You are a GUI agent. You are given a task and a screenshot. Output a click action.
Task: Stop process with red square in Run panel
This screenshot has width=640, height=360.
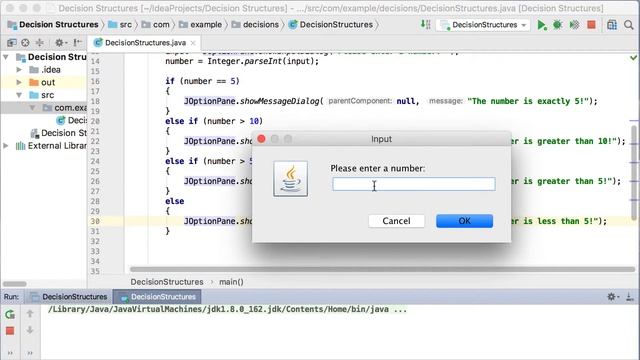pos(10,331)
